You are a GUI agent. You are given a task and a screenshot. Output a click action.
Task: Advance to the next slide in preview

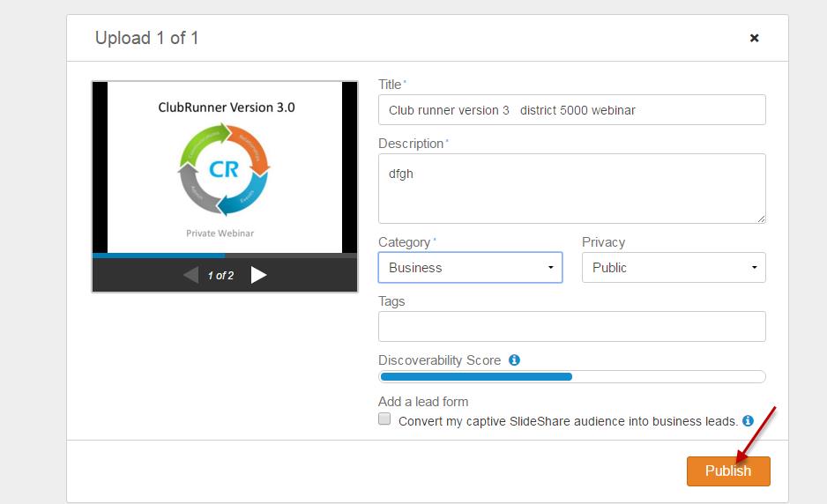point(258,275)
